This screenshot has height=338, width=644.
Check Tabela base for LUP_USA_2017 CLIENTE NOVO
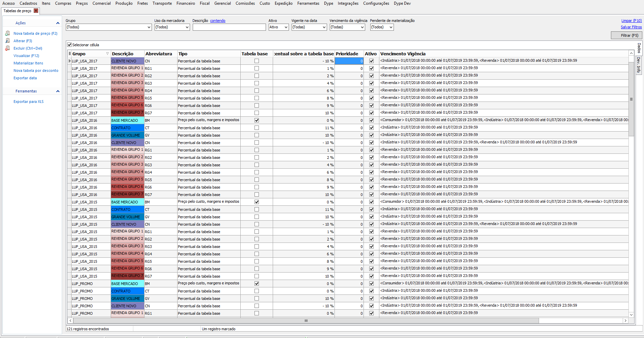(x=257, y=61)
